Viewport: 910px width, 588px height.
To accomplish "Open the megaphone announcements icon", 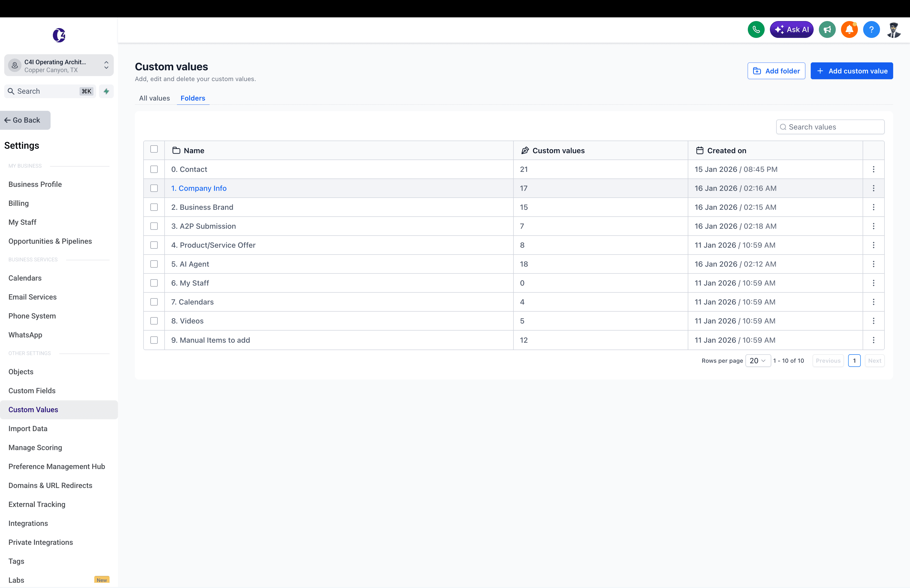I will click(827, 29).
